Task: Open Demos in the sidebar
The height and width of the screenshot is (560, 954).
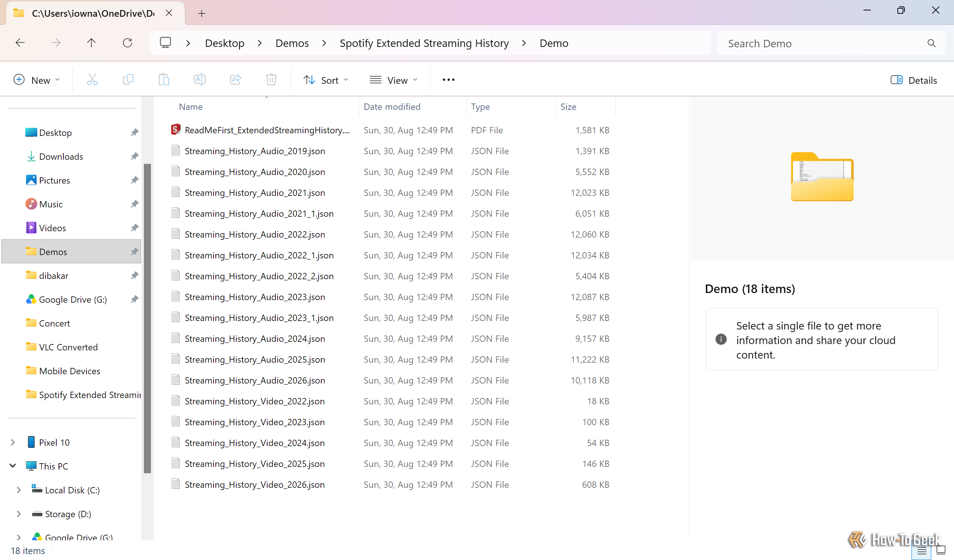Action: 71,252
